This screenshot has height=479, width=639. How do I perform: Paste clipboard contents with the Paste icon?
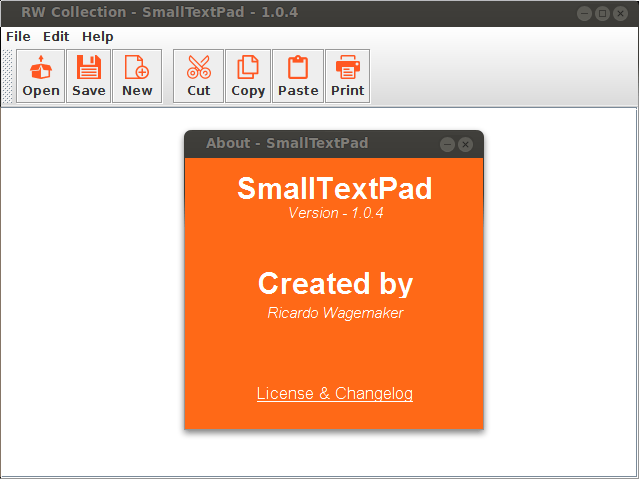(x=298, y=76)
